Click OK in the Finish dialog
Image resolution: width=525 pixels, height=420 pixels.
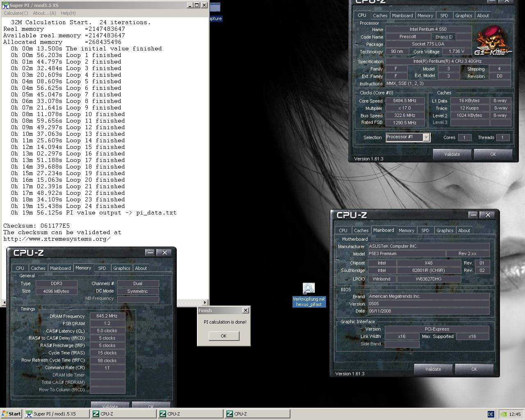point(224,336)
